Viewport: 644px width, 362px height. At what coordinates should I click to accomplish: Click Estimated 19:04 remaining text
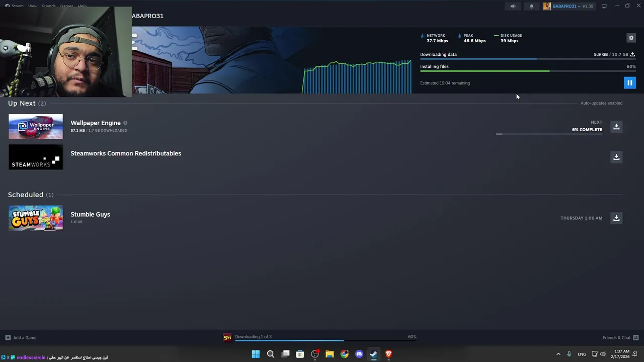coord(445,83)
